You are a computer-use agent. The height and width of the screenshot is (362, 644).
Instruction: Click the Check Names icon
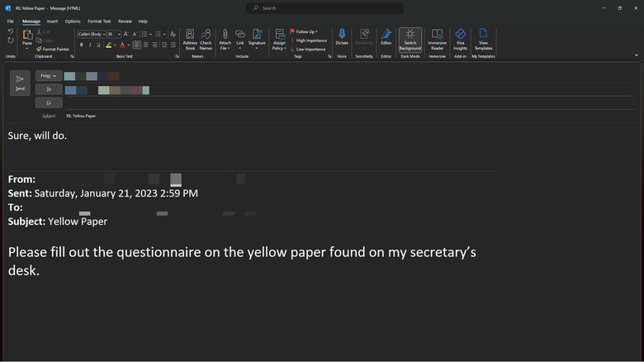tap(206, 40)
